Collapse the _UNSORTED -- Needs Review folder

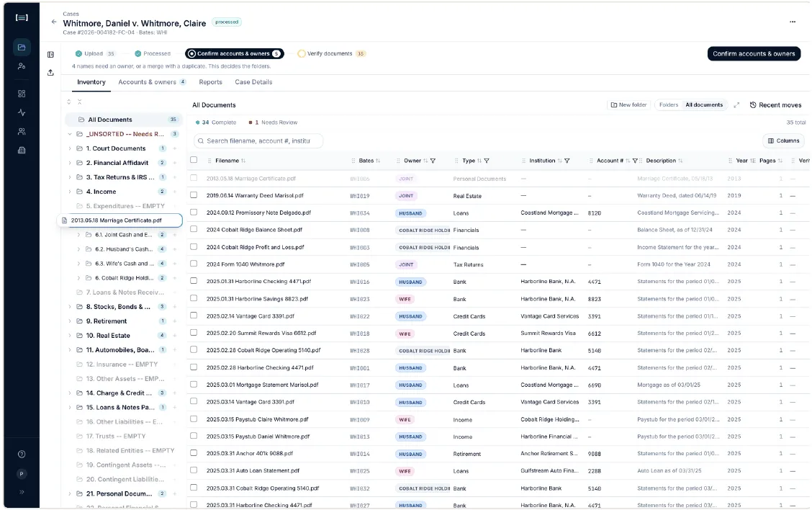(70, 134)
